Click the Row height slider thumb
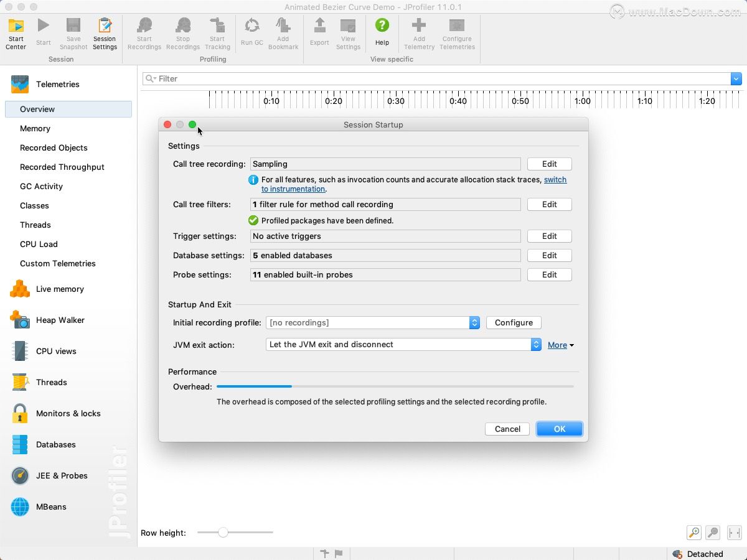 (223, 532)
